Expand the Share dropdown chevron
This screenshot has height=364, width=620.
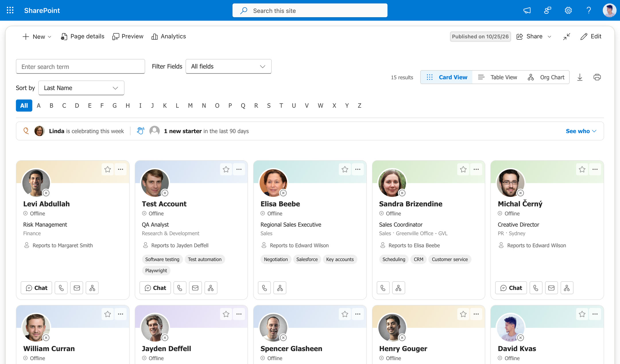(549, 36)
